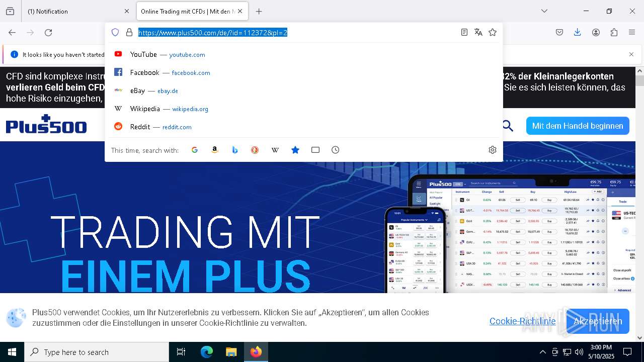This screenshot has width=644, height=362.
Task: Choose the Facebook suggestion facebook.com
Action: point(304,72)
